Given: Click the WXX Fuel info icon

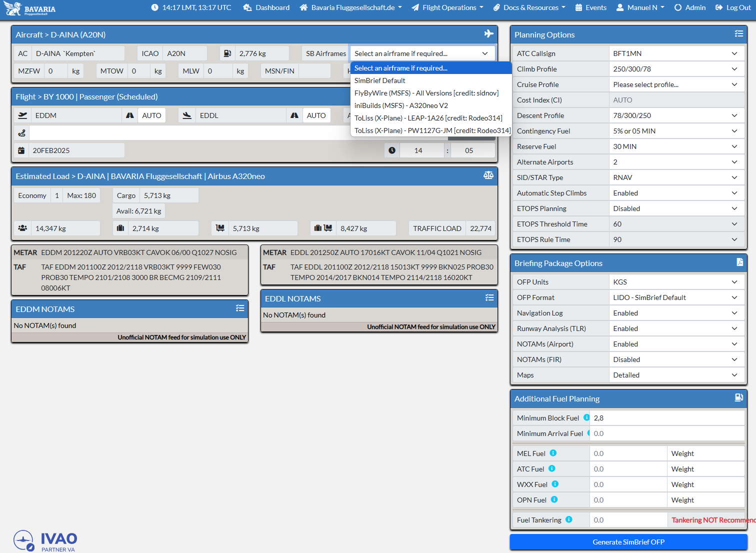Looking at the screenshot, I should pyautogui.click(x=555, y=484).
